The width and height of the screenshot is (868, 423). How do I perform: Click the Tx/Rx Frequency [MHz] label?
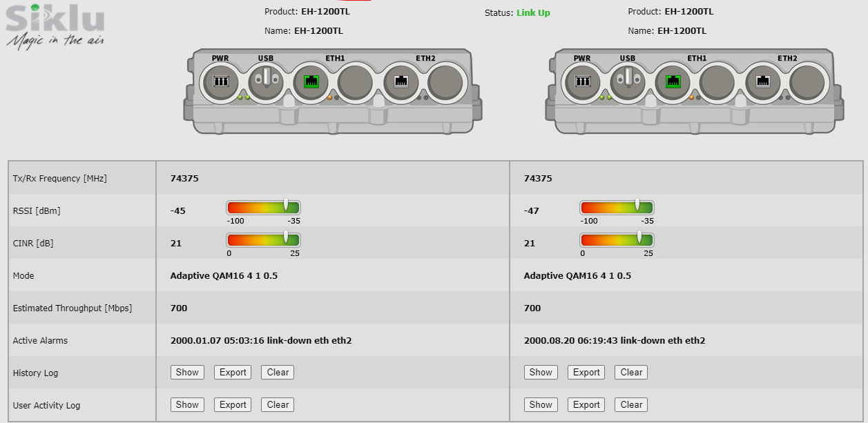(x=60, y=179)
